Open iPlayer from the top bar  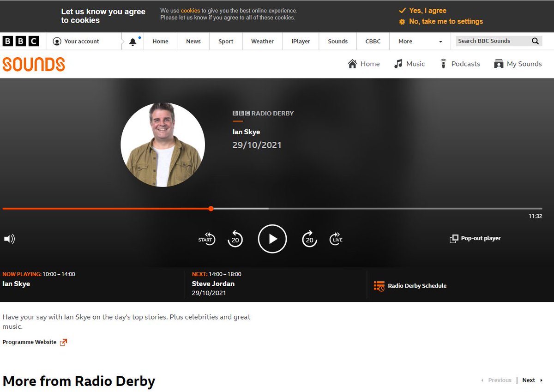(x=301, y=41)
